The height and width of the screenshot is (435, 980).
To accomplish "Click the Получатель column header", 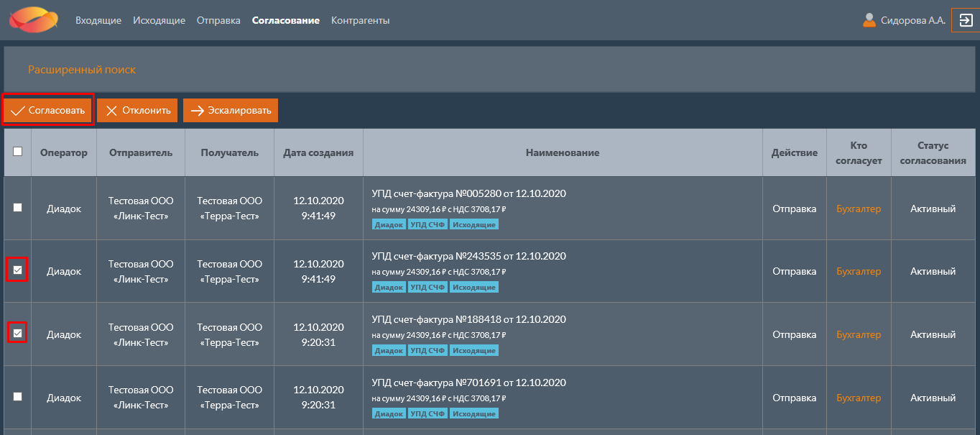I will [x=229, y=152].
